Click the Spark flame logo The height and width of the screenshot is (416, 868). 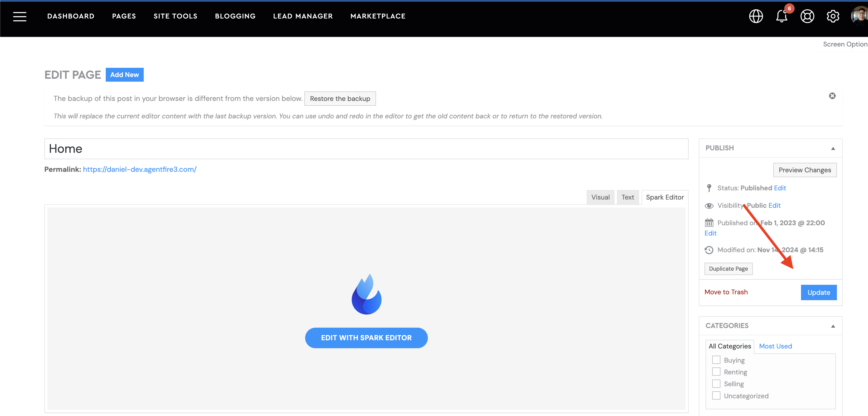click(366, 294)
